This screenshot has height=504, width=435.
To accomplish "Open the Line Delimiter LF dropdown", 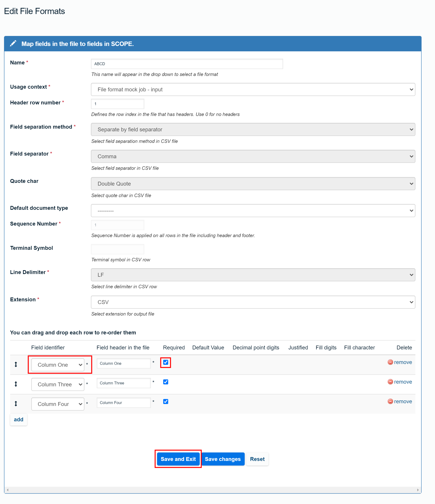I will tap(253, 275).
